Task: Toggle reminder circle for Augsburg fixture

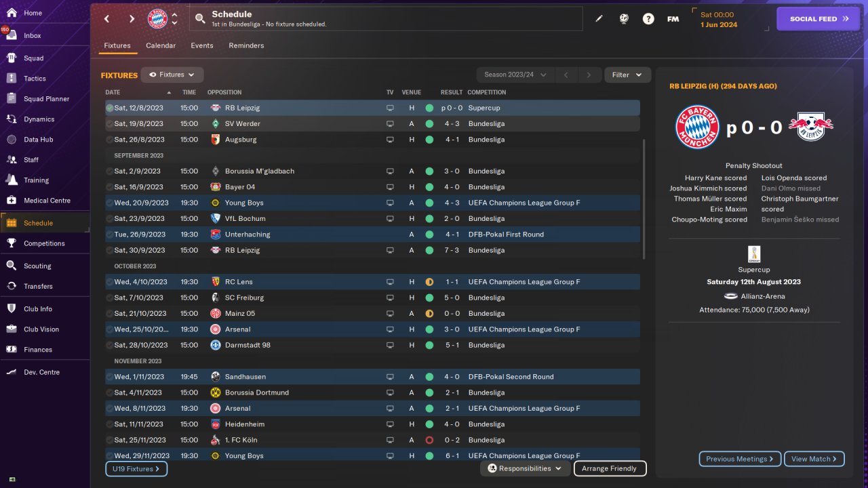Action: click(x=109, y=140)
